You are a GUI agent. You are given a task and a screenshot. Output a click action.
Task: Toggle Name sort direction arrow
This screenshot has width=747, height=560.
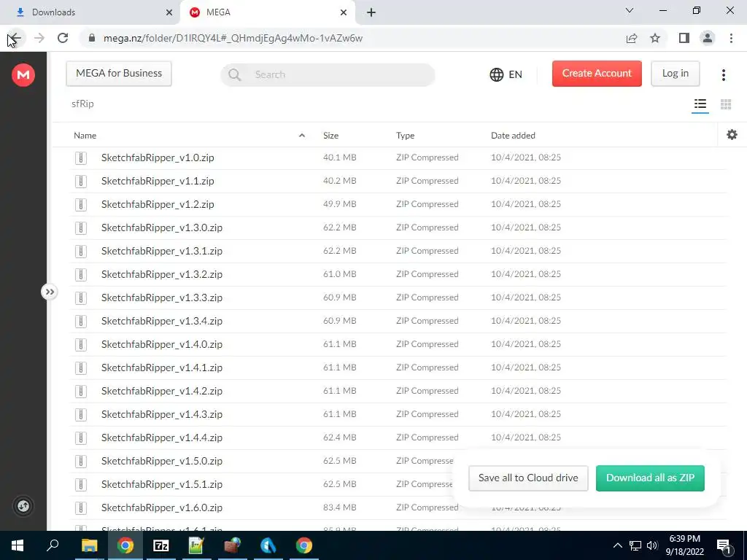coord(301,135)
